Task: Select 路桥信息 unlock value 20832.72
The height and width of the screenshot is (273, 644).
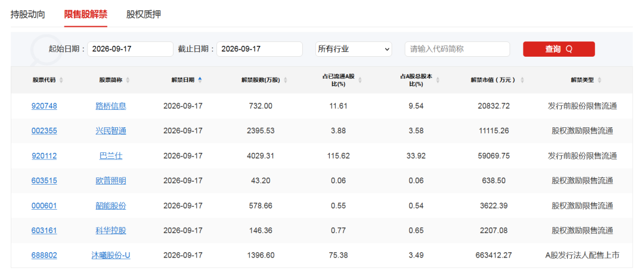Action: (494, 106)
